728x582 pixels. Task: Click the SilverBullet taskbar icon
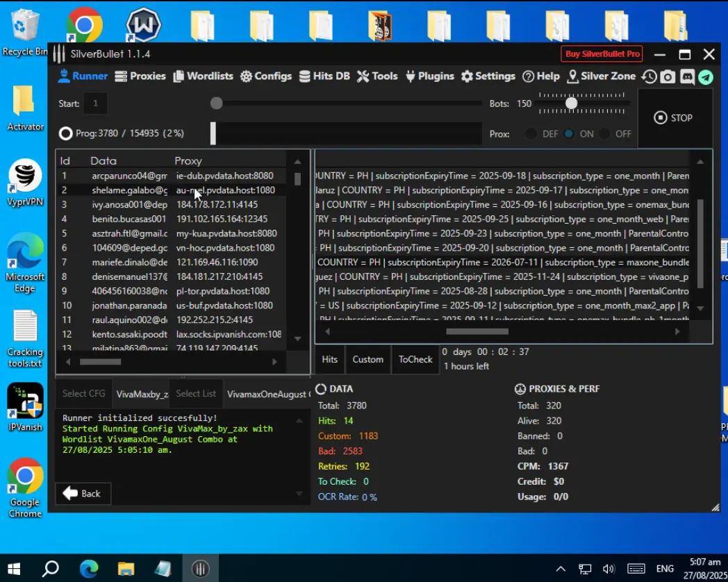(200, 569)
